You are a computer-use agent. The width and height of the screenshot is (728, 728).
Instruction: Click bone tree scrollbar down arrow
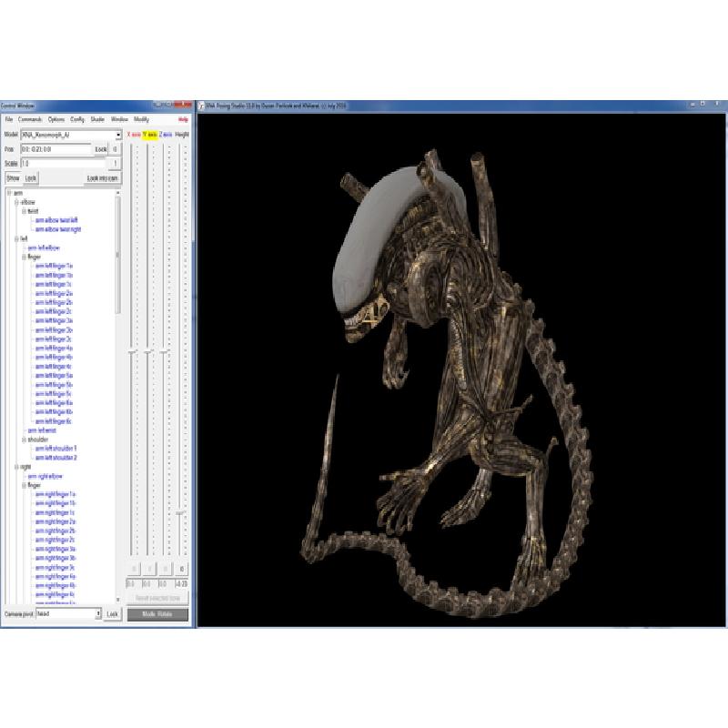point(118,600)
